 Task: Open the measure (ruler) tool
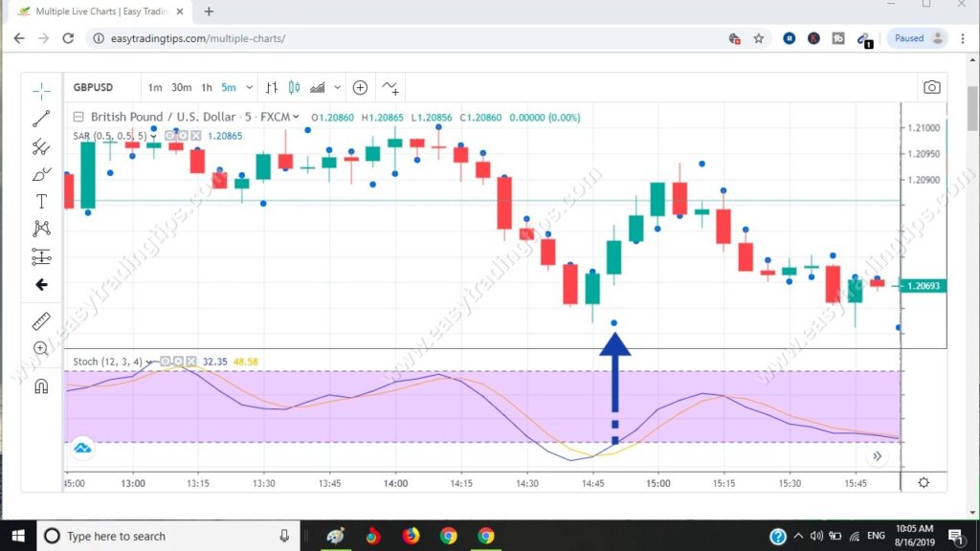coord(42,320)
